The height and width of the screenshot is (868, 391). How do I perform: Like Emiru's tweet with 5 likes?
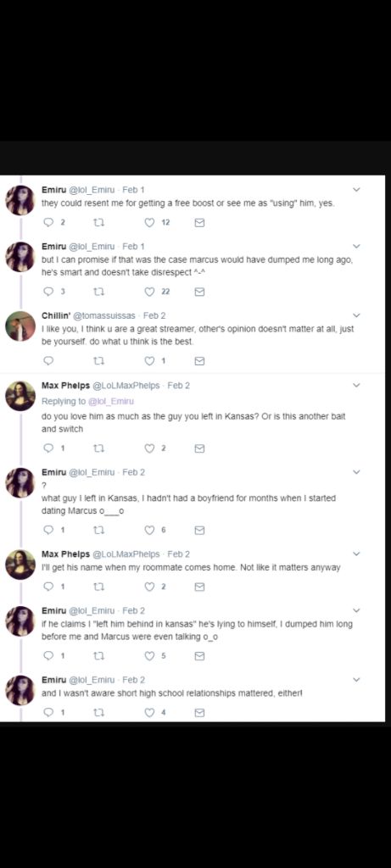[149, 656]
